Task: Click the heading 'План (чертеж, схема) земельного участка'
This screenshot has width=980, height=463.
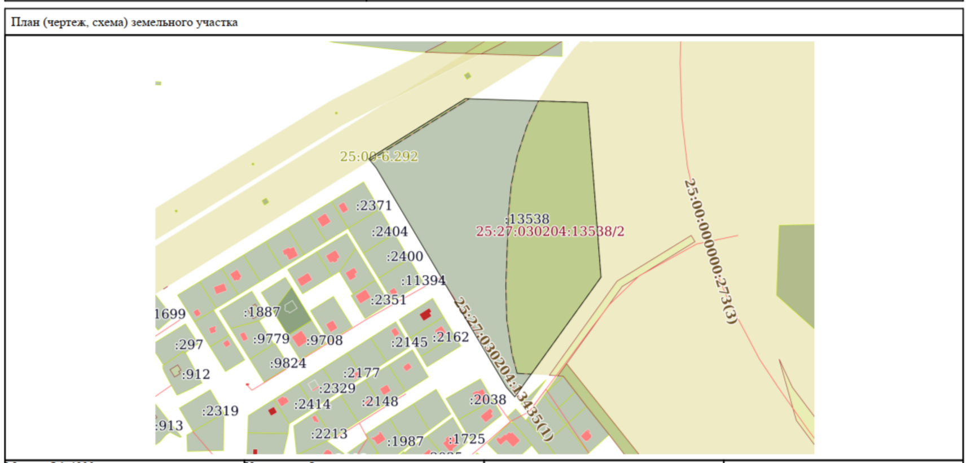Action: (125, 23)
